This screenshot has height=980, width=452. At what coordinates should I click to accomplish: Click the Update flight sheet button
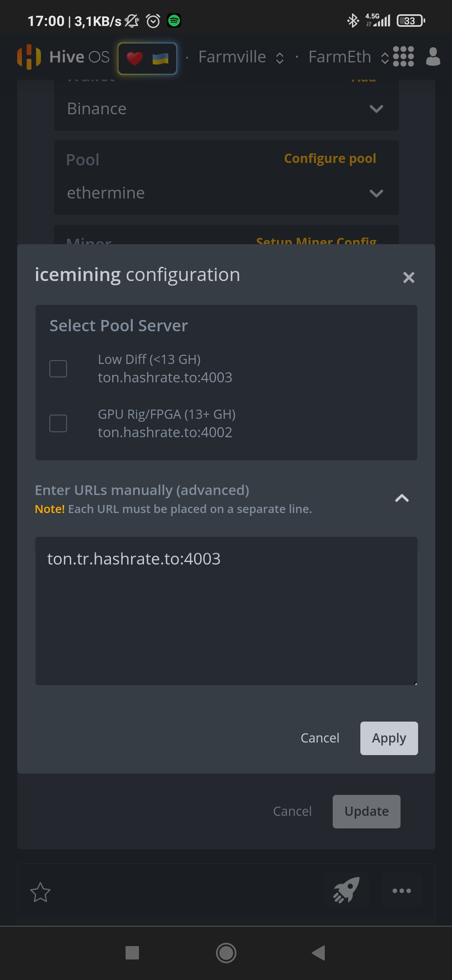tap(366, 811)
